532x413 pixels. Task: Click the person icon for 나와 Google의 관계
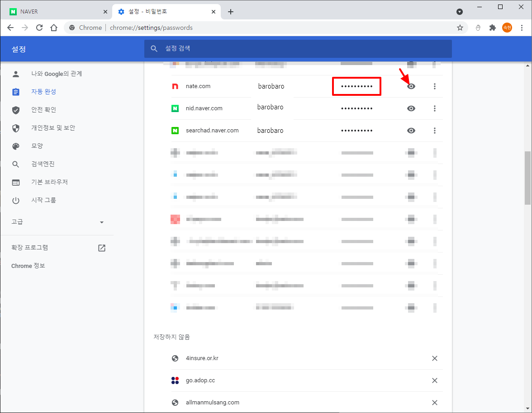point(15,74)
